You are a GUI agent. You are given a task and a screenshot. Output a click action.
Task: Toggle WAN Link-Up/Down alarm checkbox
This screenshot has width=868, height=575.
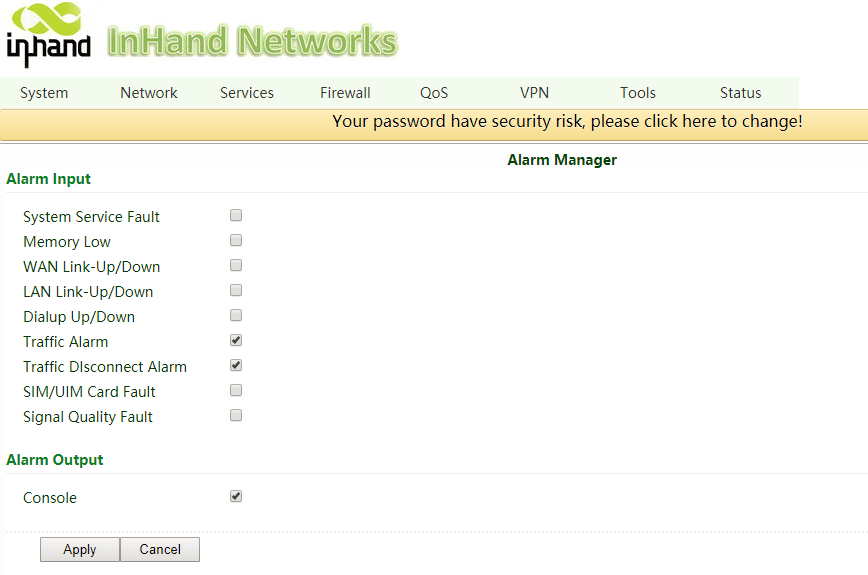(x=236, y=265)
